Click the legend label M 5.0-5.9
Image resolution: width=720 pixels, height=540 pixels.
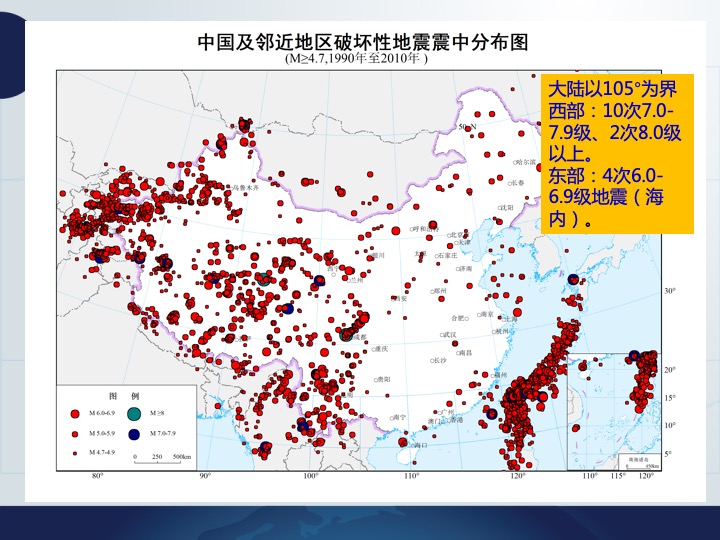pyautogui.click(x=102, y=433)
